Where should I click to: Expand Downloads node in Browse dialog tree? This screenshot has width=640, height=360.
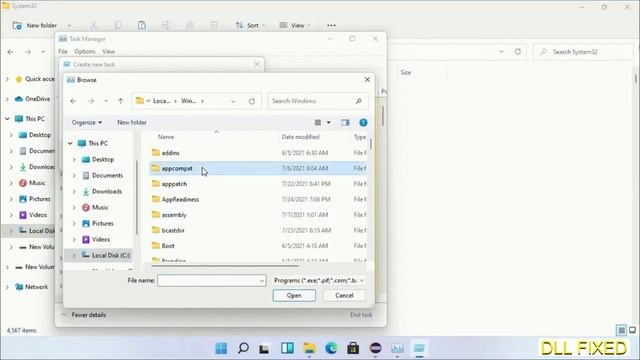pyautogui.click(x=74, y=191)
